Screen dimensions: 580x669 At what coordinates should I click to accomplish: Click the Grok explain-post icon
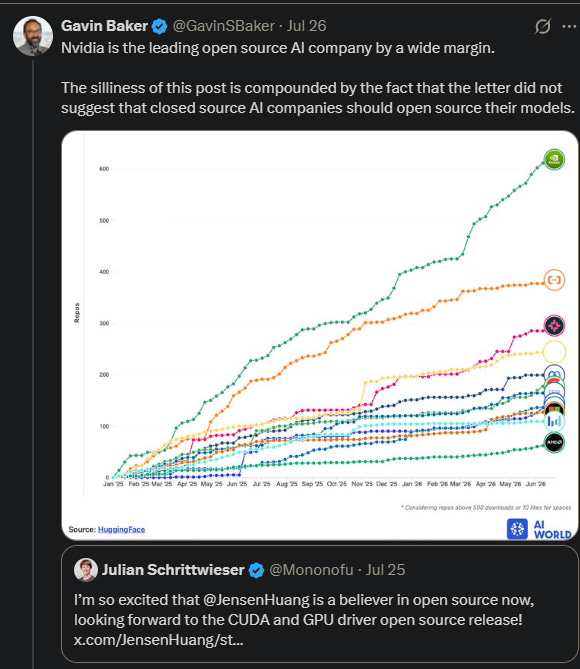[543, 26]
